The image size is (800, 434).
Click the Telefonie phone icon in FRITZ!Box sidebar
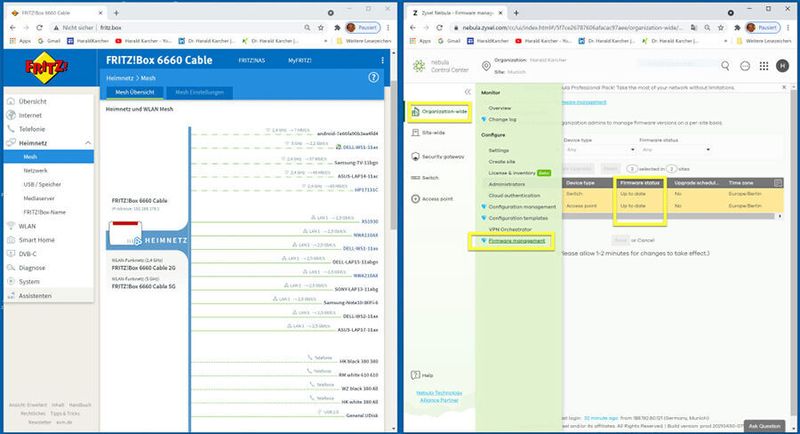[x=11, y=129]
